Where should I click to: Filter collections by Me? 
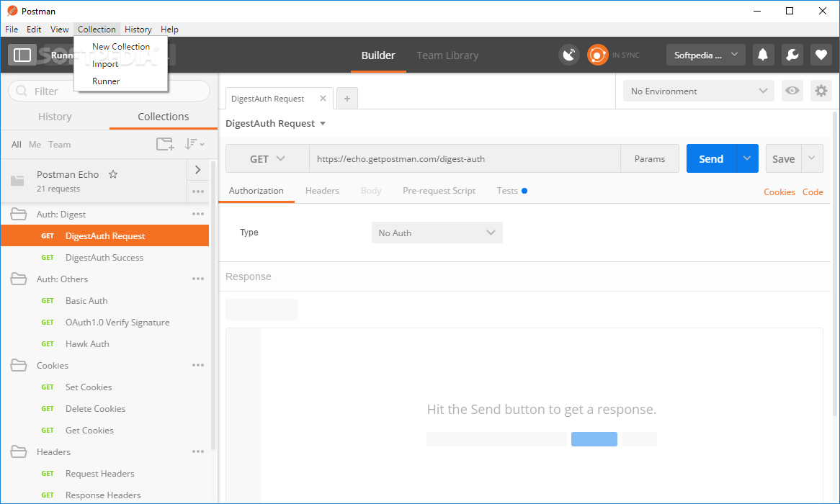coord(35,145)
